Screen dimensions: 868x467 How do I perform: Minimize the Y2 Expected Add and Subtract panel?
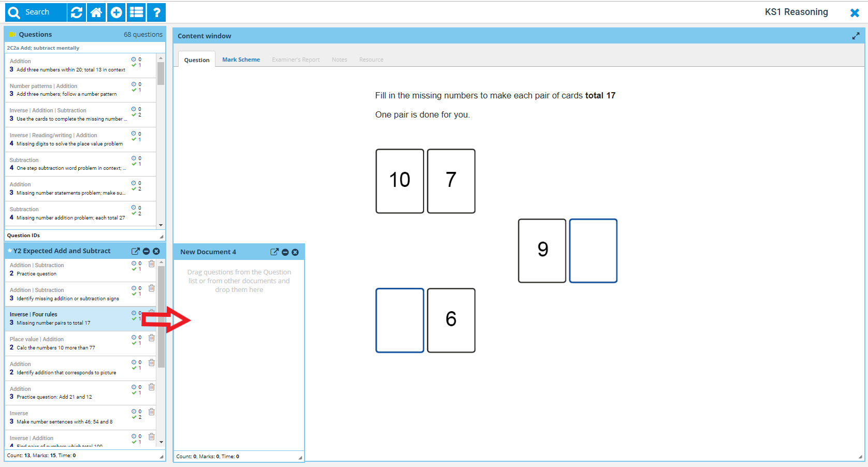coord(146,251)
